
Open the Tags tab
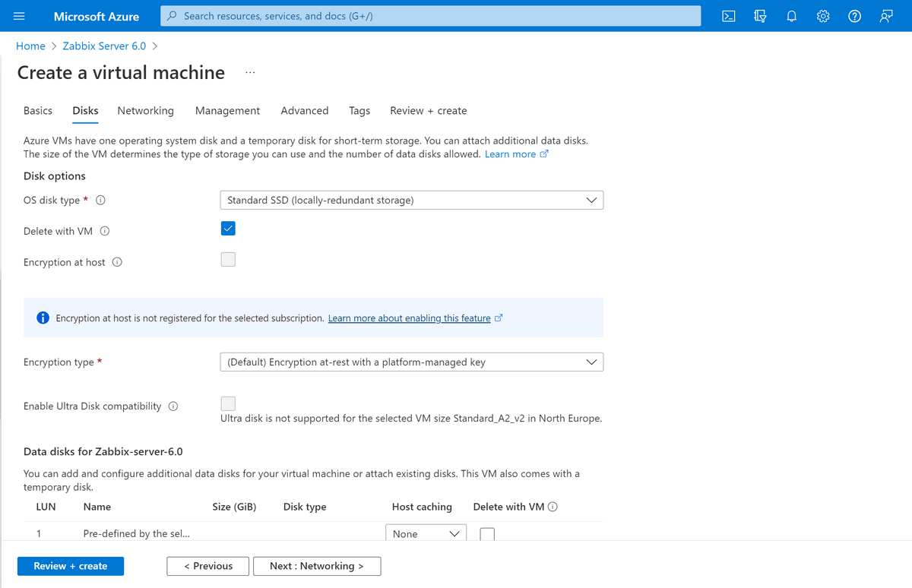359,111
